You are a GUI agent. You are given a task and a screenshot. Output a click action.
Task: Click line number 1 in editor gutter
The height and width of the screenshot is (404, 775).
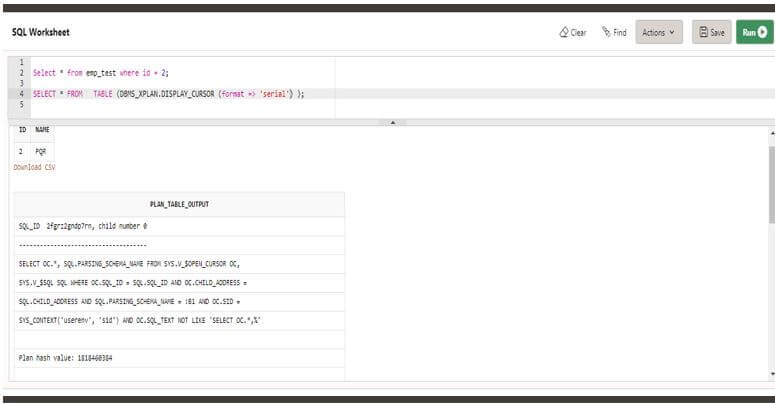click(21, 62)
